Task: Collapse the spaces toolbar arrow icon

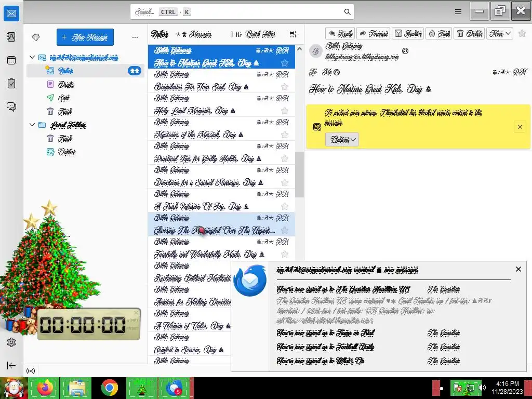Action: [x=11, y=365]
